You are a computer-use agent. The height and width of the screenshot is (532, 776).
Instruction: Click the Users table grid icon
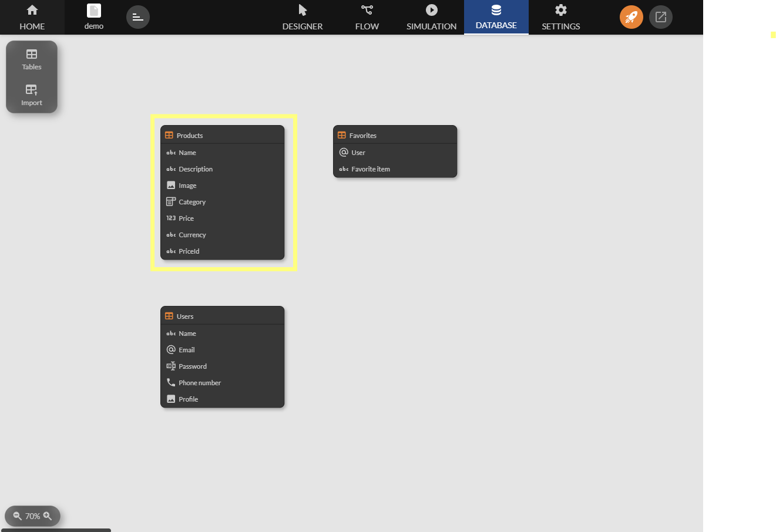pos(169,316)
